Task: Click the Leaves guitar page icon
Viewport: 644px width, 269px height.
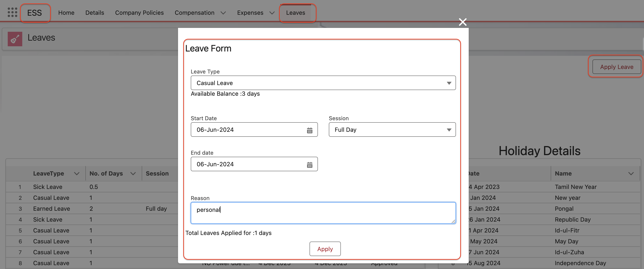Action: pyautogui.click(x=15, y=39)
